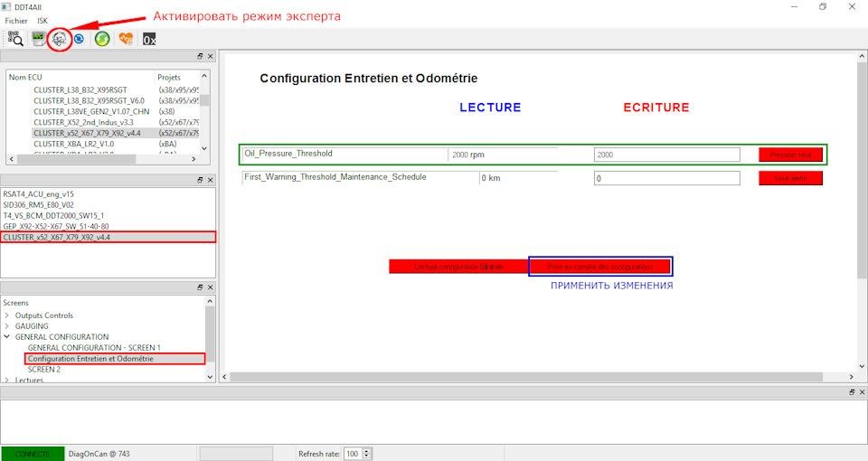Open Configuration Entretien et Odométrie screen

pyautogui.click(x=90, y=359)
